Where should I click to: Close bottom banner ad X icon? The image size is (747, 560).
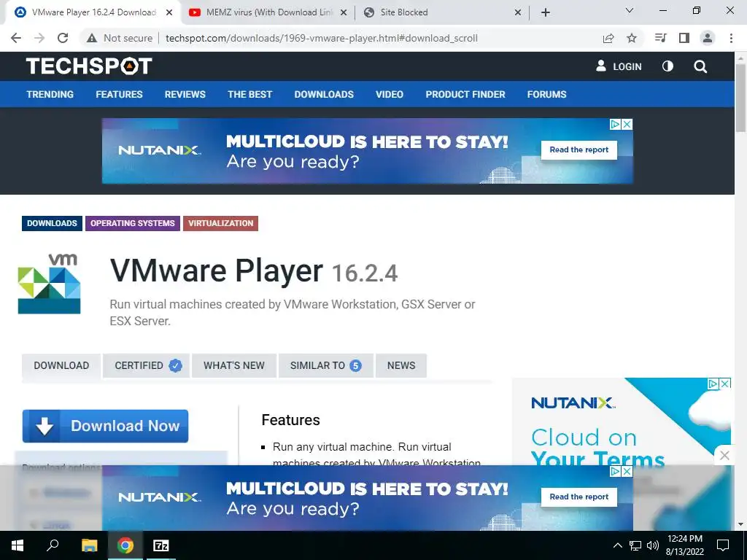click(627, 472)
